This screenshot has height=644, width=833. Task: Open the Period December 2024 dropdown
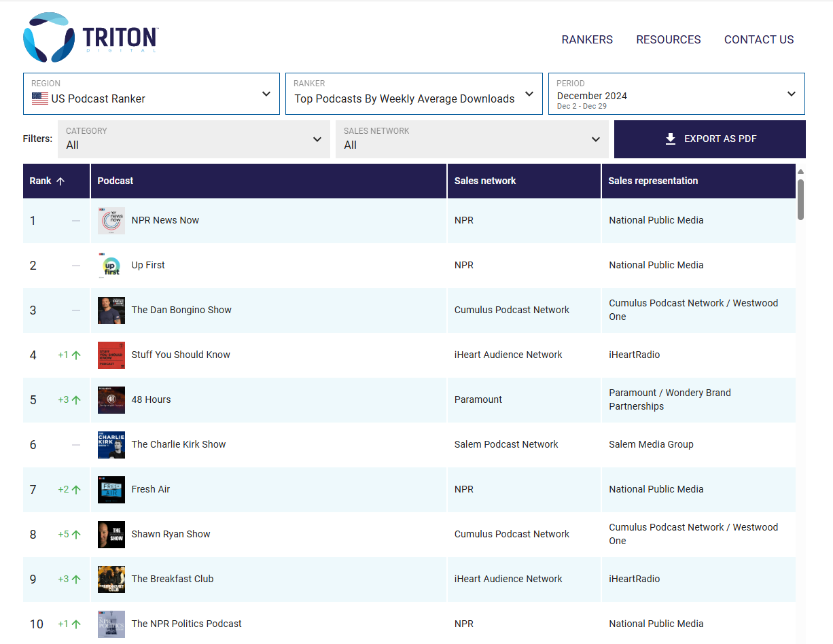[x=677, y=94]
